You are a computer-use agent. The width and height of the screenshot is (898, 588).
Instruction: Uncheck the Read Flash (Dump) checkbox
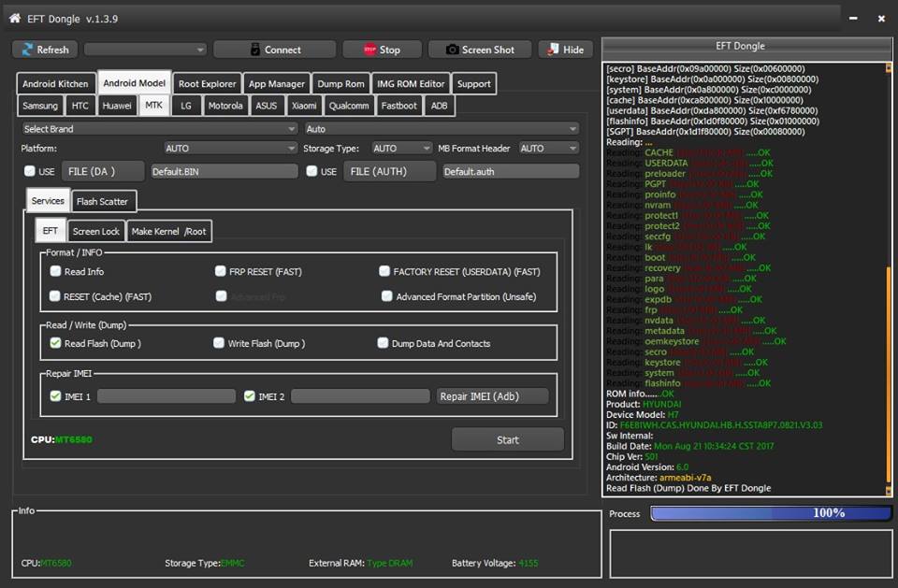(x=55, y=343)
